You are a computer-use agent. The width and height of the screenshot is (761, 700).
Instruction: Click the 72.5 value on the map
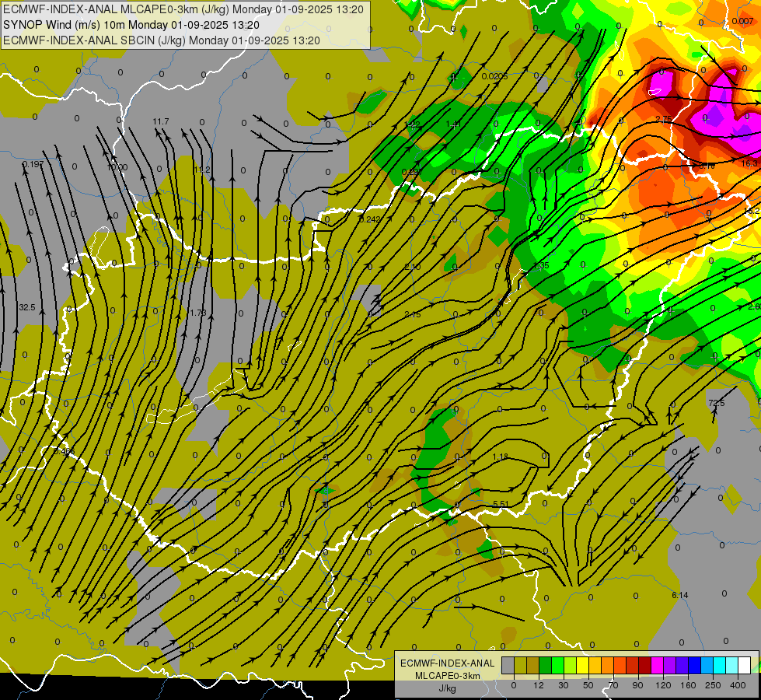click(x=717, y=403)
